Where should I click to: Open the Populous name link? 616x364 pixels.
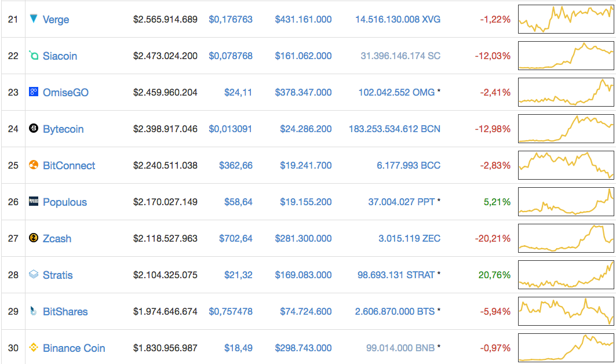pos(65,202)
